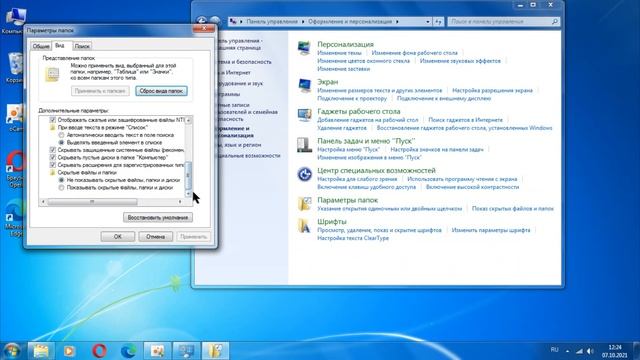Viewport: 640px width, 360px height.
Task: Open Включение высокой контрастности link
Action: click(472, 187)
